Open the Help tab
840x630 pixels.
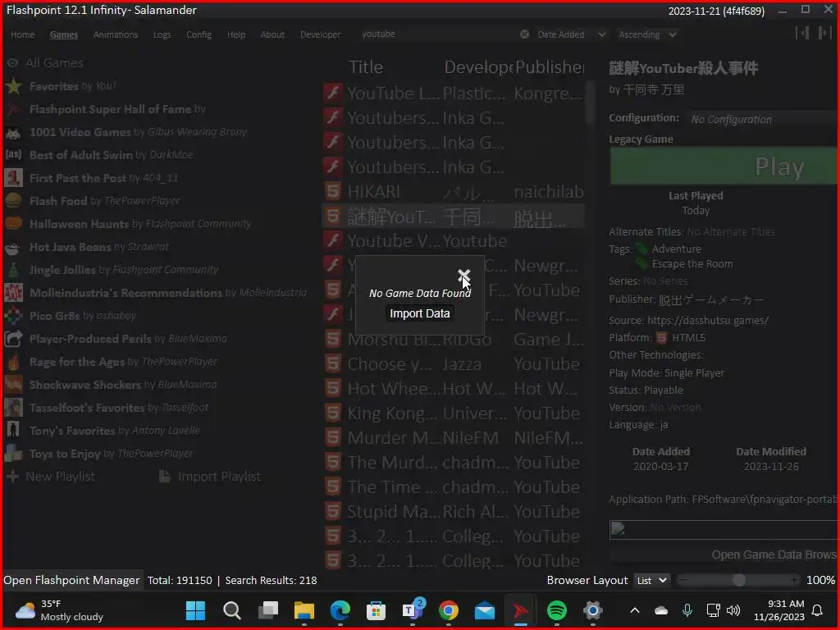(x=235, y=34)
